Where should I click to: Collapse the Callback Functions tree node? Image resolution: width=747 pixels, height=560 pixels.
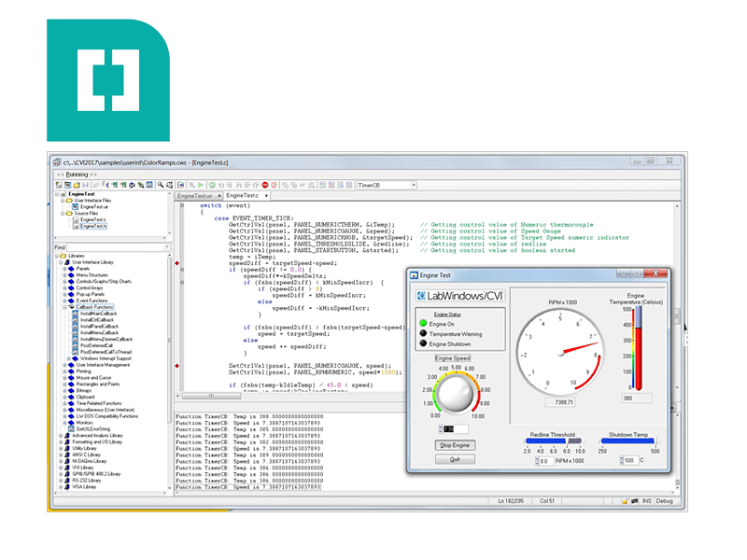pyautogui.click(x=65, y=306)
